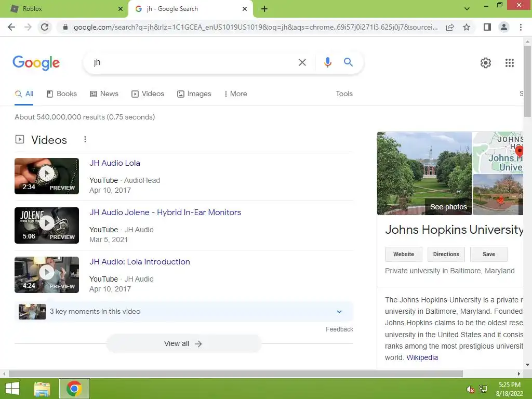
Task: Switch to Images results
Action: (194, 94)
